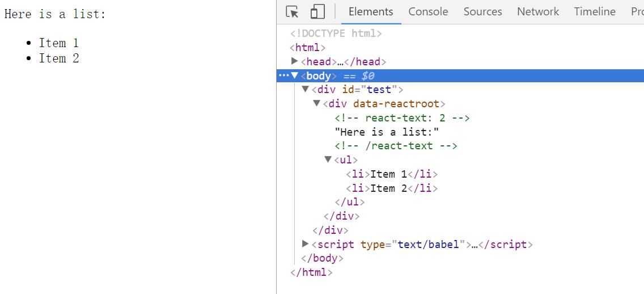Switch to the Elements tab

[371, 12]
